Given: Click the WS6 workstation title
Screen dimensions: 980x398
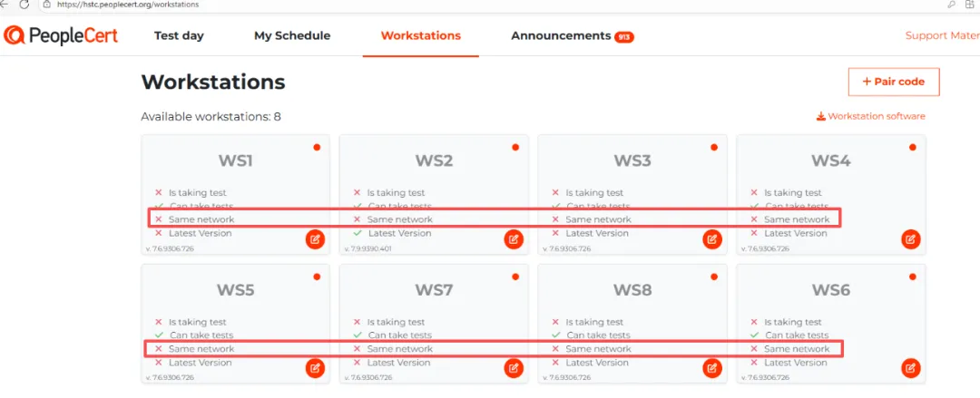Looking at the screenshot, I should [830, 290].
